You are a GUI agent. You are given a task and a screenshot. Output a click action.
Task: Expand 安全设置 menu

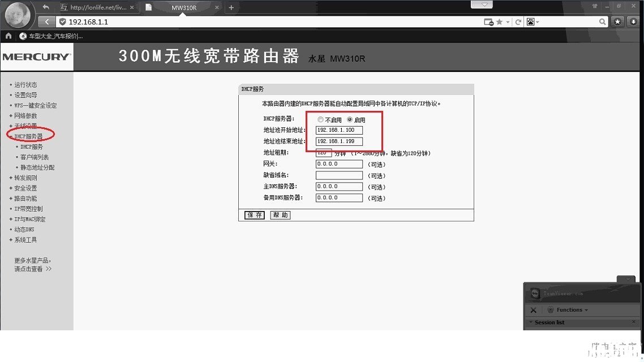point(25,188)
